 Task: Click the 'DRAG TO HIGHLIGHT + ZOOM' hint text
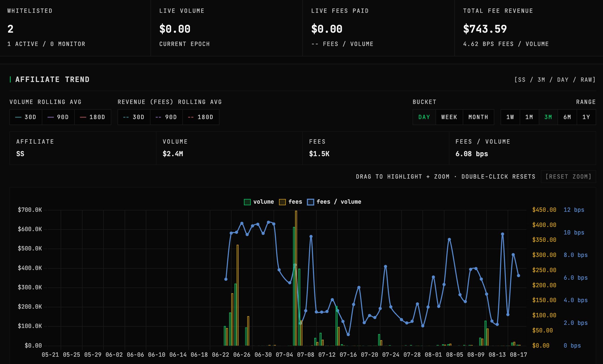(403, 177)
